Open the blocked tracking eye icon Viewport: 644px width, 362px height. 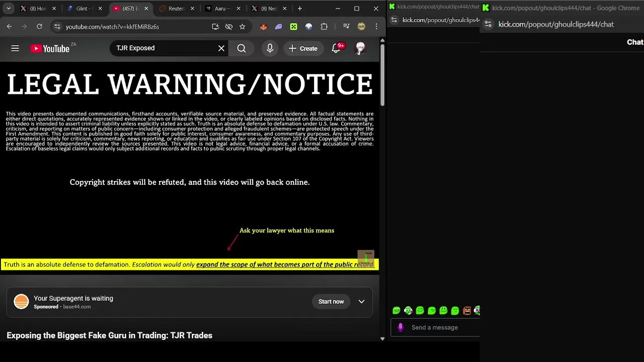tap(229, 27)
